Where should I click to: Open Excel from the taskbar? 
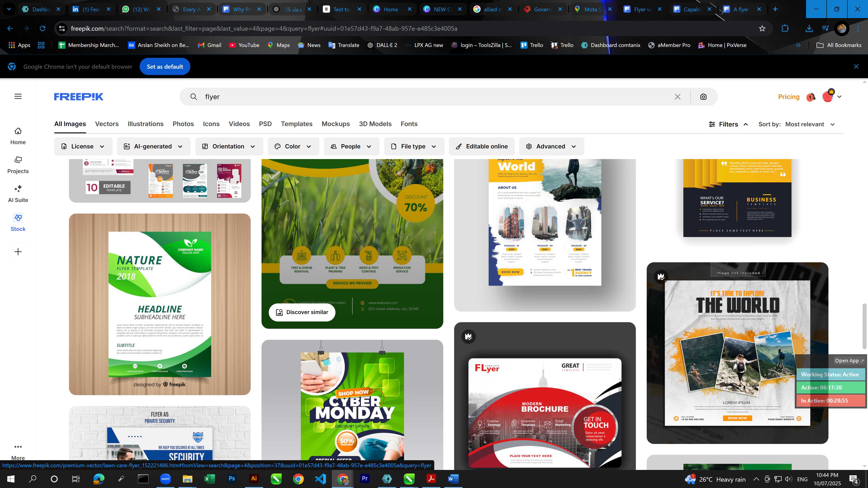pos(210,479)
